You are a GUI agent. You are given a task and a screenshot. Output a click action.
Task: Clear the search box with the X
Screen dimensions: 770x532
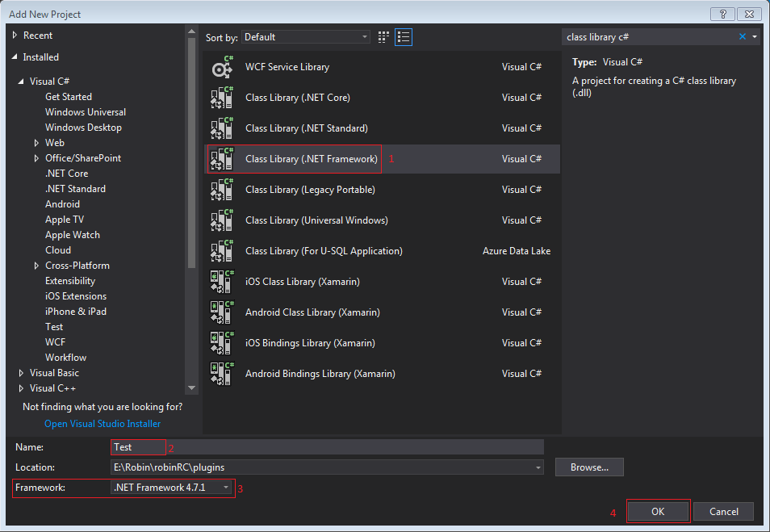[743, 36]
